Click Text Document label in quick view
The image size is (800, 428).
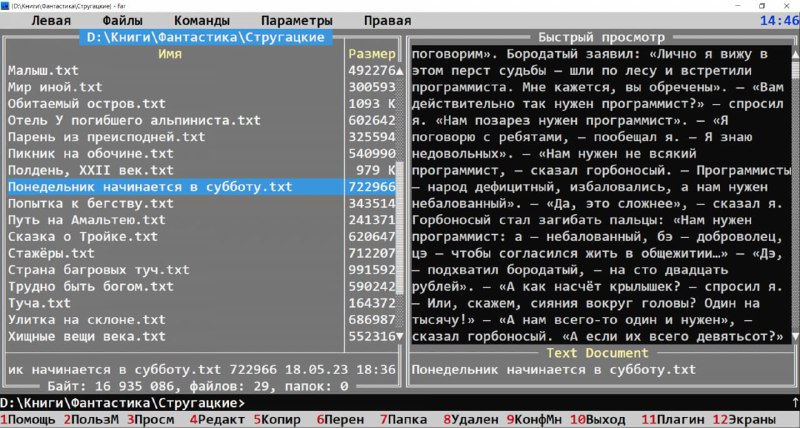[x=597, y=353]
